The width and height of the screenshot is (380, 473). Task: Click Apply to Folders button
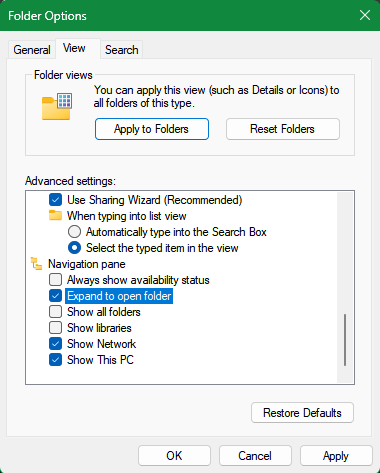(x=152, y=129)
